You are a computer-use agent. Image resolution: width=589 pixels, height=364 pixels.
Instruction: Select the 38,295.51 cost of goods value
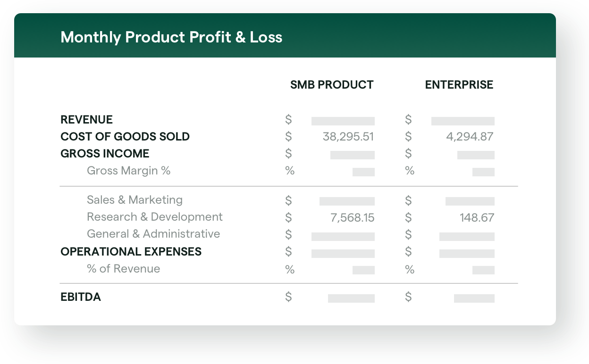pos(348,137)
